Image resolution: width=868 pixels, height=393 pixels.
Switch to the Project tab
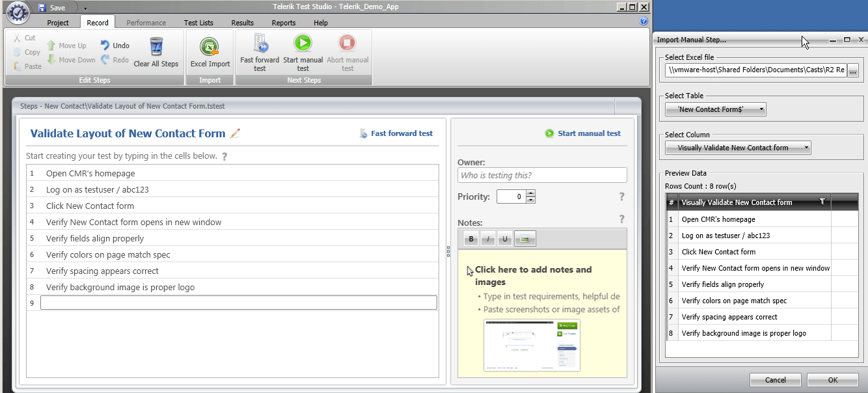pos(58,23)
